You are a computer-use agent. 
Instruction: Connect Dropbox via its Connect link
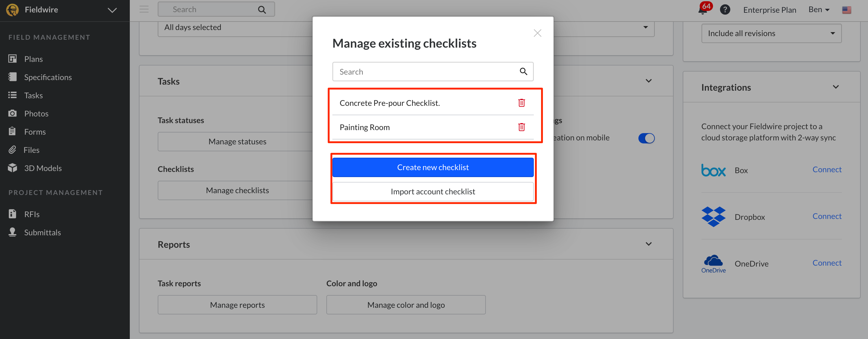827,216
